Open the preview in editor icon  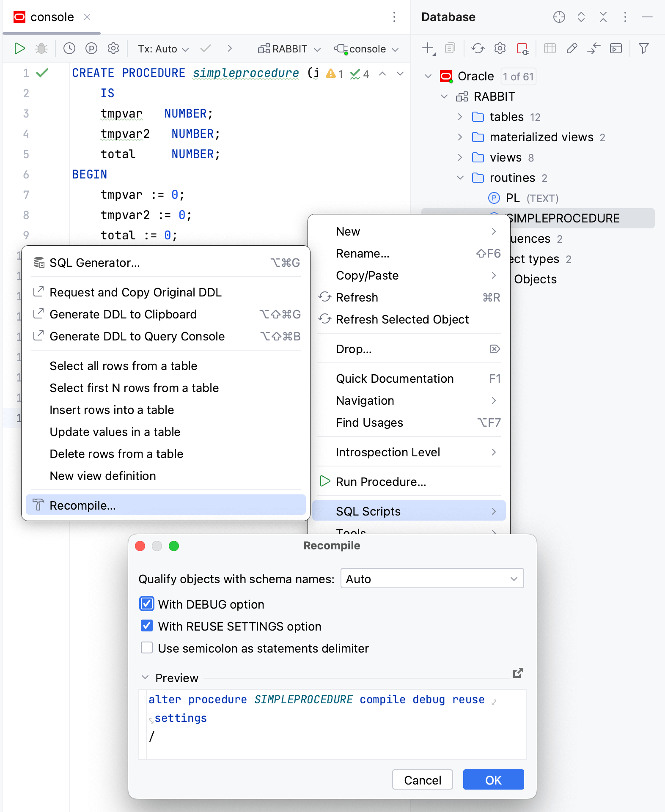click(x=518, y=673)
